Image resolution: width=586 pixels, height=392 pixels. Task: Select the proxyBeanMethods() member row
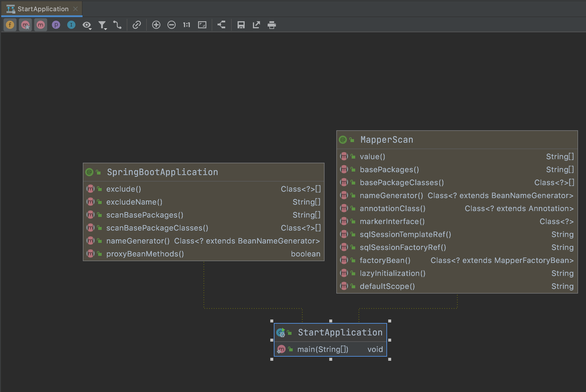click(145, 254)
